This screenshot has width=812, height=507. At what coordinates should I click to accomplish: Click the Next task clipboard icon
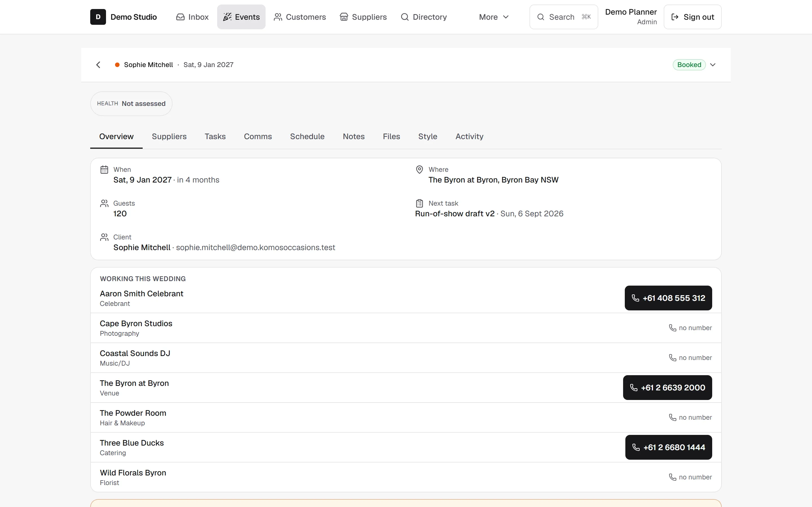(x=420, y=203)
